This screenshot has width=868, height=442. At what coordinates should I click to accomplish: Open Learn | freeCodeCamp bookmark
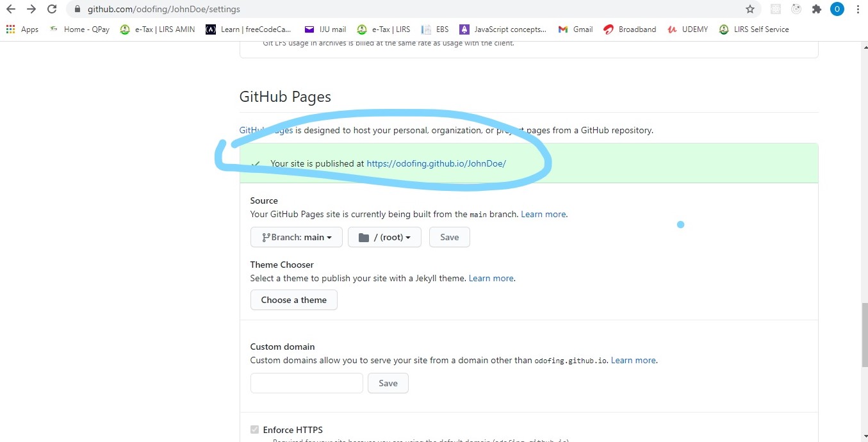click(249, 29)
